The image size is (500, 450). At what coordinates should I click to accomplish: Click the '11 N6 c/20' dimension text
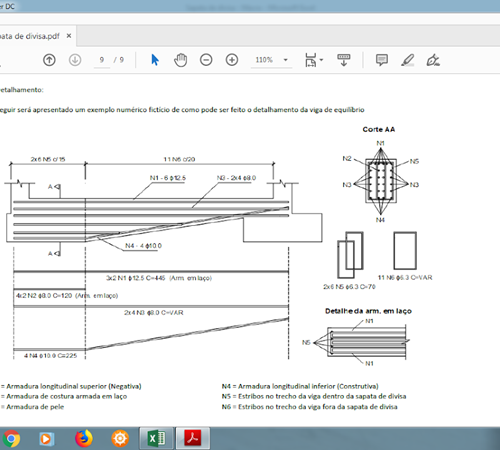[x=179, y=159]
